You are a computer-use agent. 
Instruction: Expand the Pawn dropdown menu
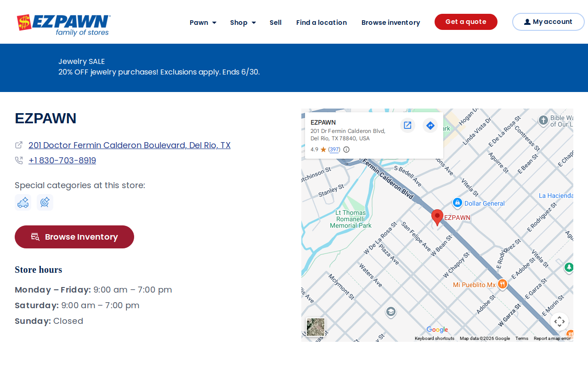203,23
